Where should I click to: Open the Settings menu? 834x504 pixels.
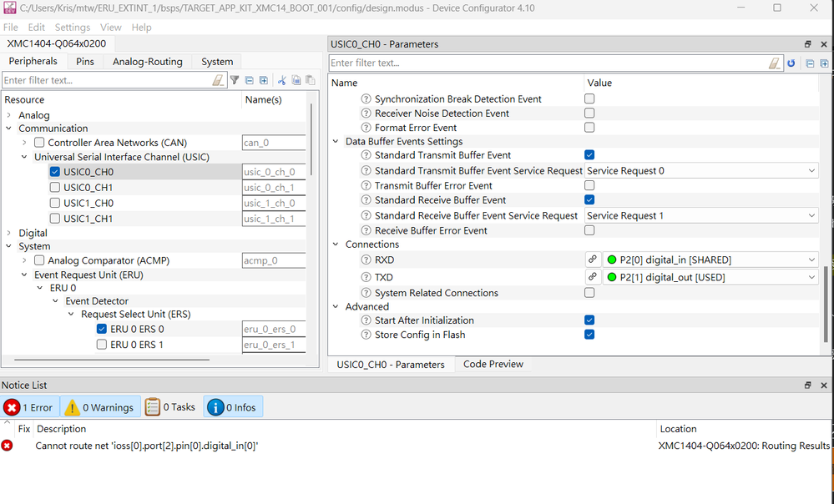pyautogui.click(x=72, y=27)
